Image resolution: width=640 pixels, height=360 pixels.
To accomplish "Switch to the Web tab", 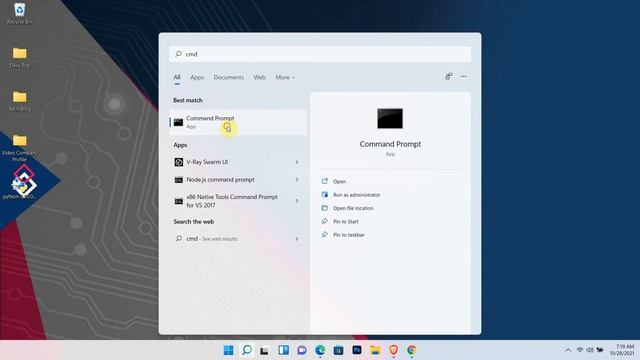I will coord(259,77).
